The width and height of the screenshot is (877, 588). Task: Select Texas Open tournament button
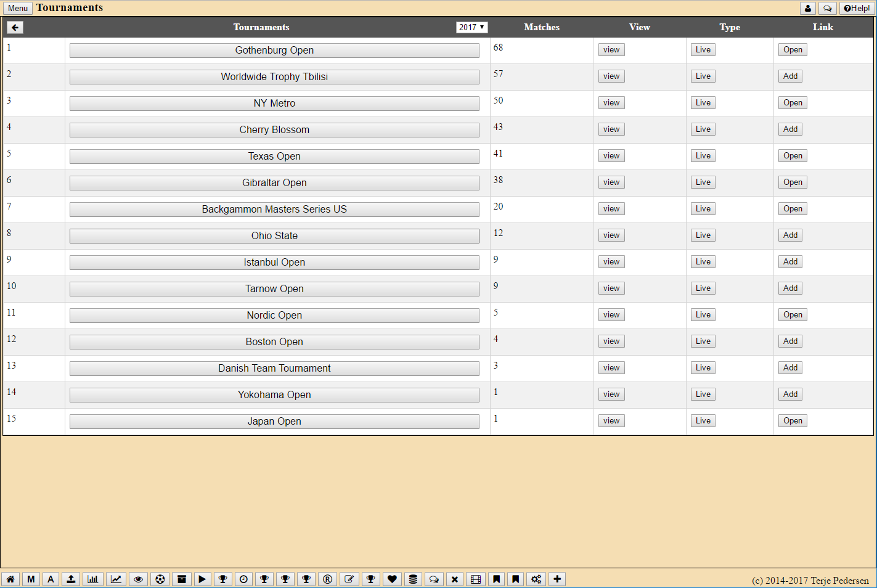(x=274, y=157)
